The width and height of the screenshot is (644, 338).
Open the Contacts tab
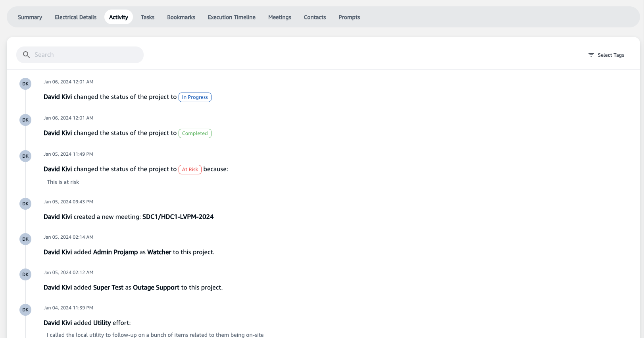click(315, 17)
